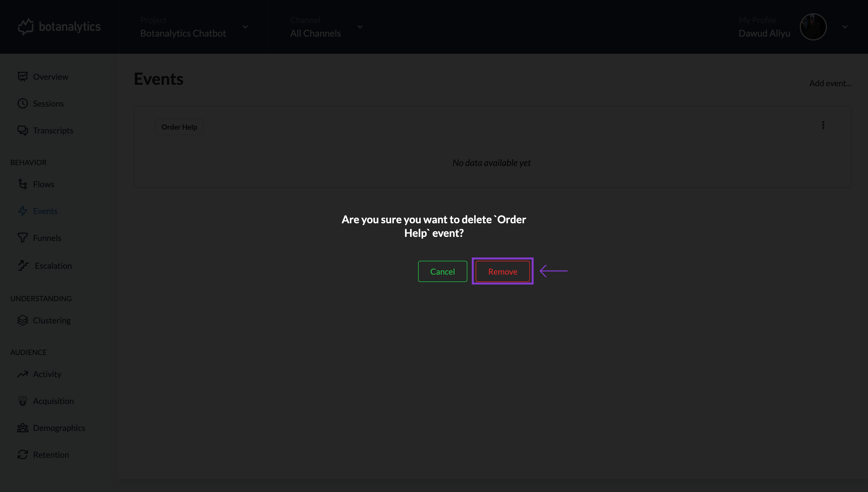Click Remove to delete Order Help event

[x=502, y=271]
